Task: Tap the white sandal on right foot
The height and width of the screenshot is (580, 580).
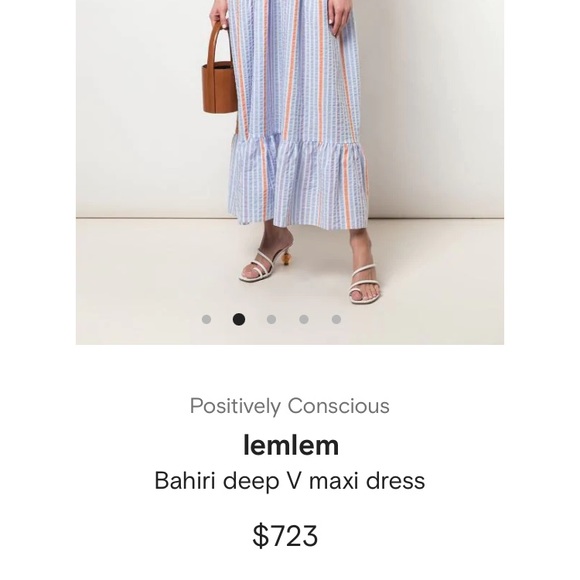Action: point(365,284)
